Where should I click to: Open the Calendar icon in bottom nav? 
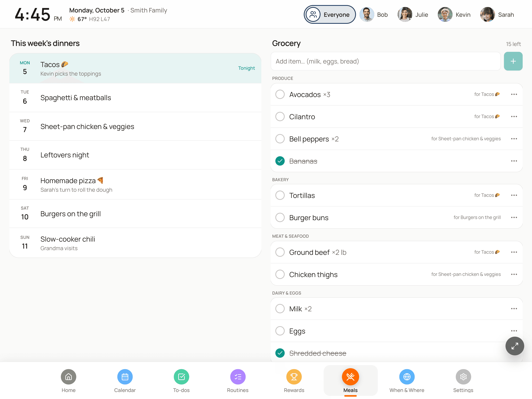pyautogui.click(x=125, y=377)
